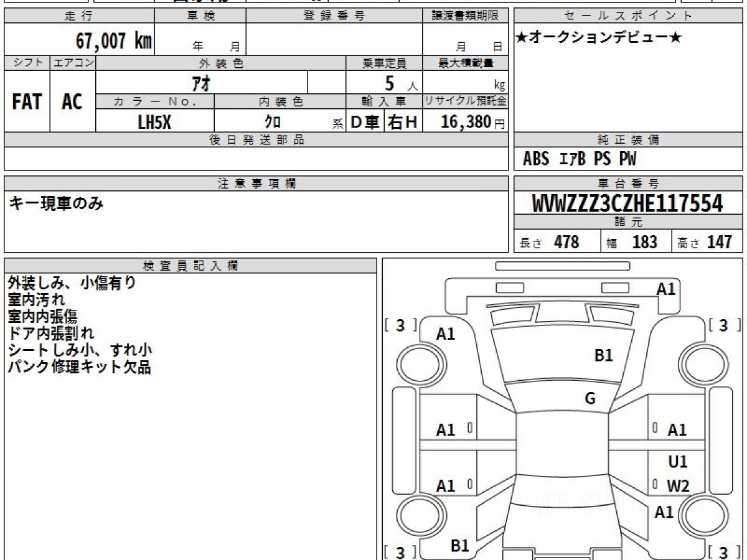Image resolution: width=747 pixels, height=560 pixels.
Task: Click the 注意事項欄 section header
Action: (x=256, y=183)
